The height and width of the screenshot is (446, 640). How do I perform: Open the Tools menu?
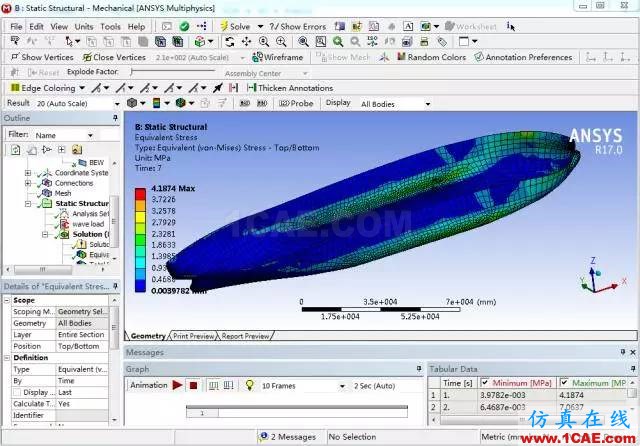coord(110,27)
